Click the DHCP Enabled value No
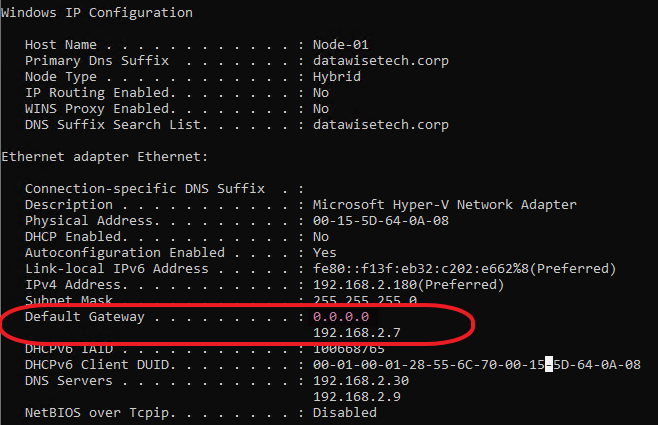This screenshot has width=658, height=425. (x=321, y=237)
